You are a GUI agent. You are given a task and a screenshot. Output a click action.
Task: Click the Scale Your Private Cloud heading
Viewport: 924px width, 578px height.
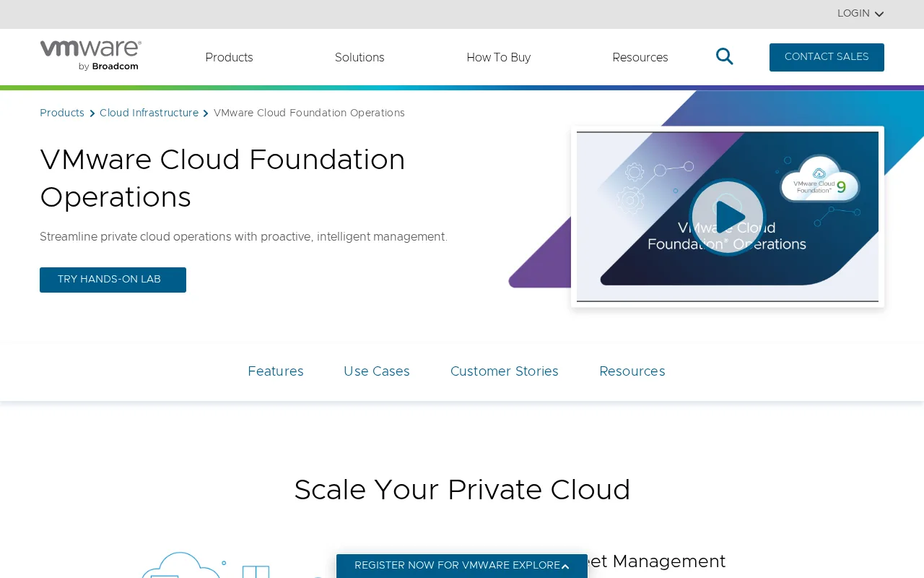[x=462, y=490]
